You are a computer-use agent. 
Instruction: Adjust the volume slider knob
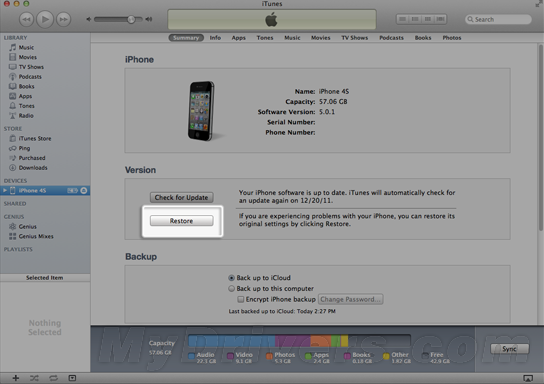click(x=131, y=19)
